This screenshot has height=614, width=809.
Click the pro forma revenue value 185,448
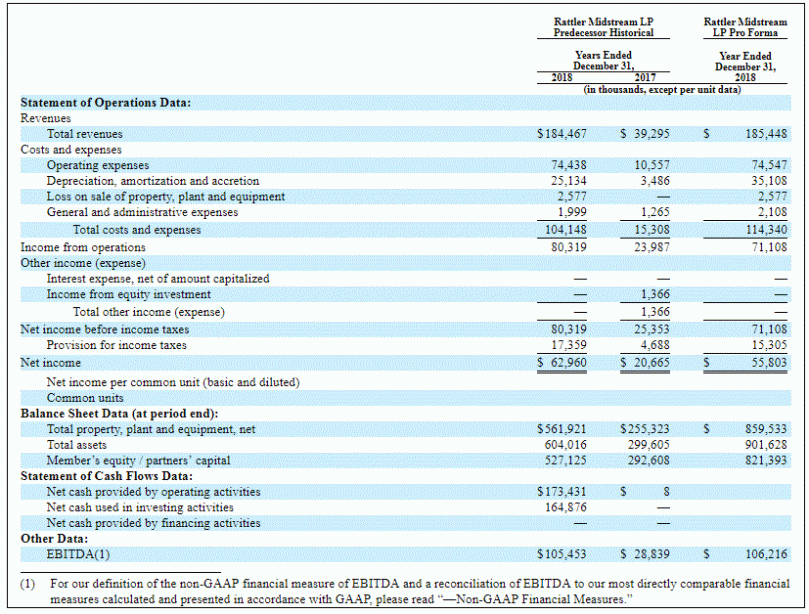point(766,134)
